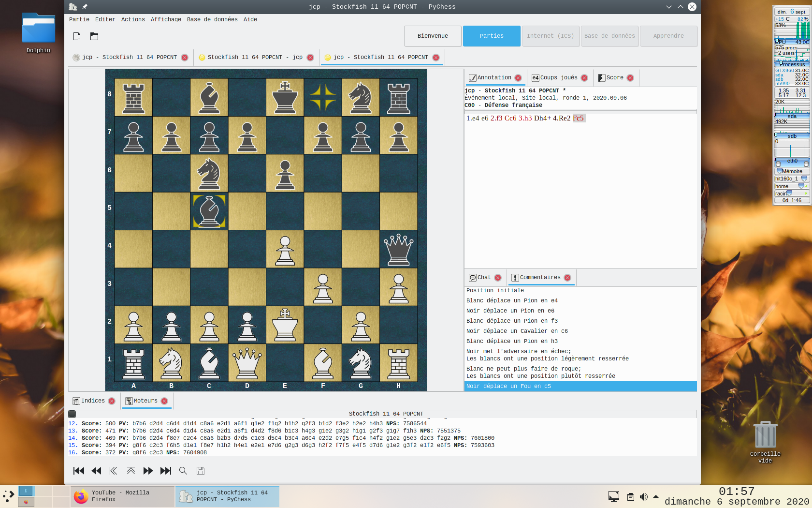Viewport: 812px width, 508px height.
Task: Close the Chat panel tab
Action: (x=498, y=278)
